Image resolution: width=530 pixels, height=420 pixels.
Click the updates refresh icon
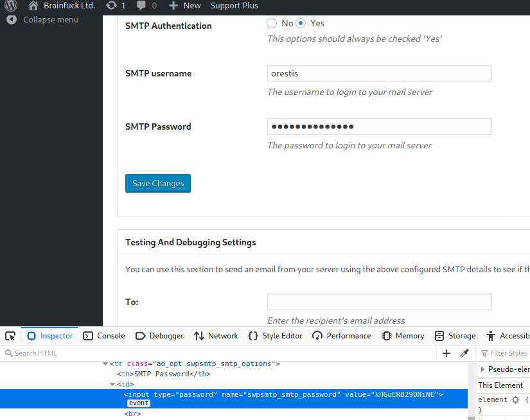coord(111,5)
